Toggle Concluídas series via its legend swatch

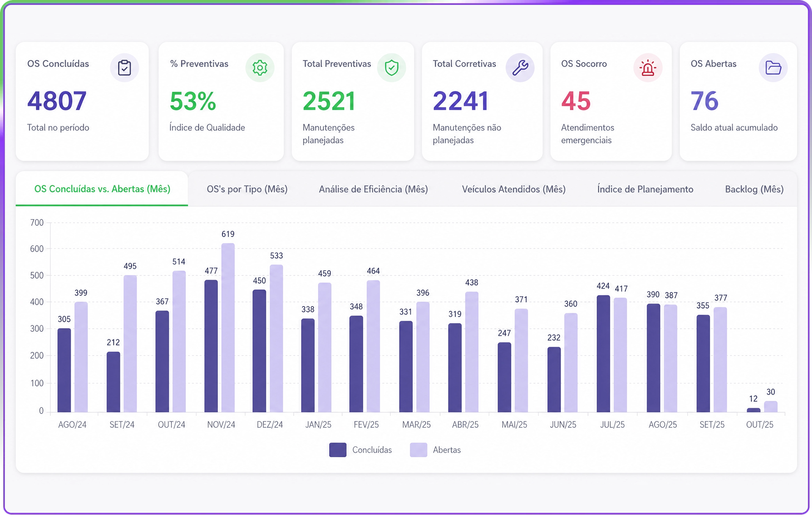[338, 450]
